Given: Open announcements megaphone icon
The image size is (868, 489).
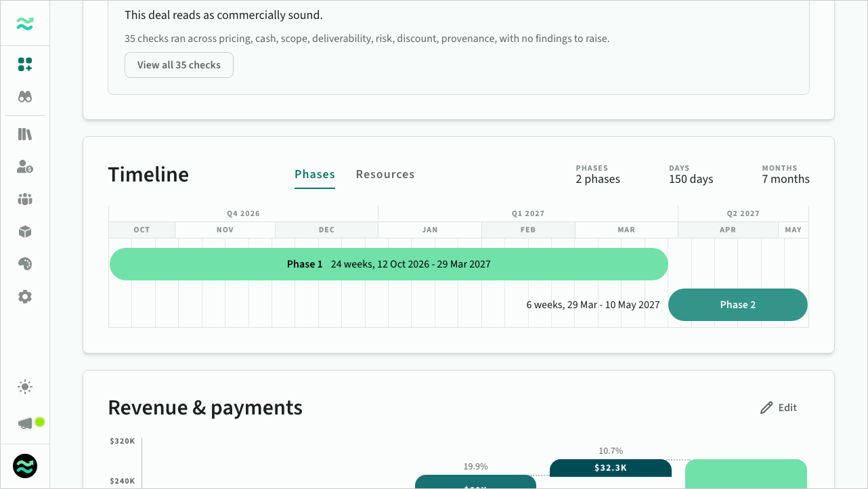Looking at the screenshot, I should 25,423.
